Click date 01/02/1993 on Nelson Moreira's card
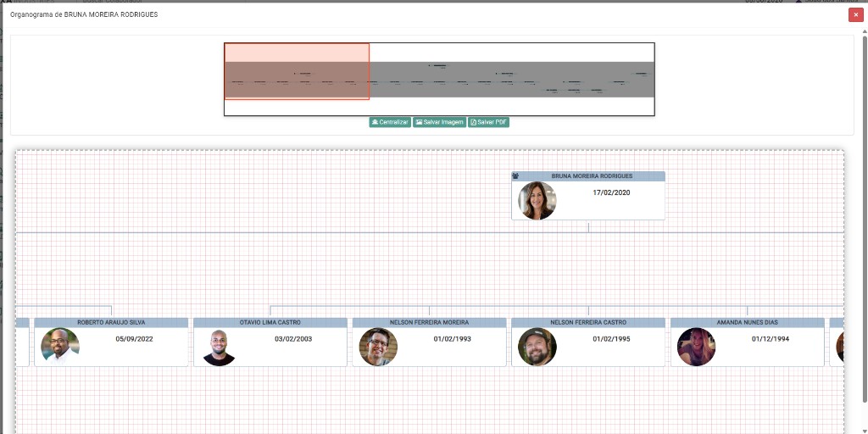This screenshot has width=868, height=434. coord(453,339)
